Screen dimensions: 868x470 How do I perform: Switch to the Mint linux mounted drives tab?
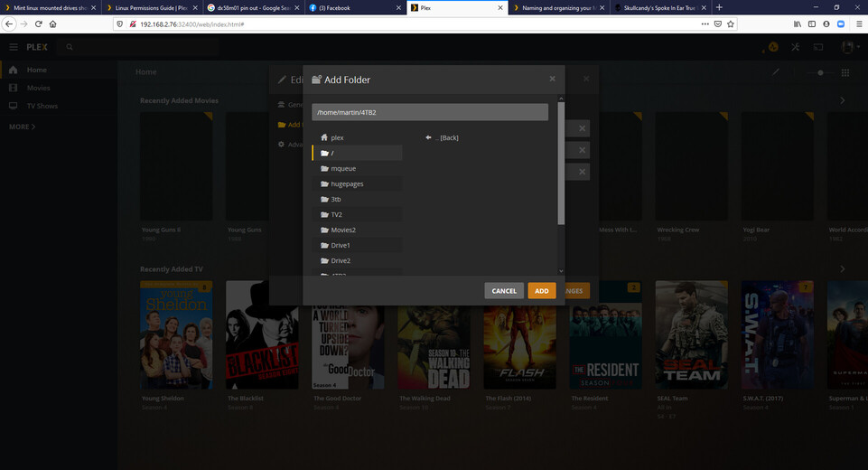50,8
